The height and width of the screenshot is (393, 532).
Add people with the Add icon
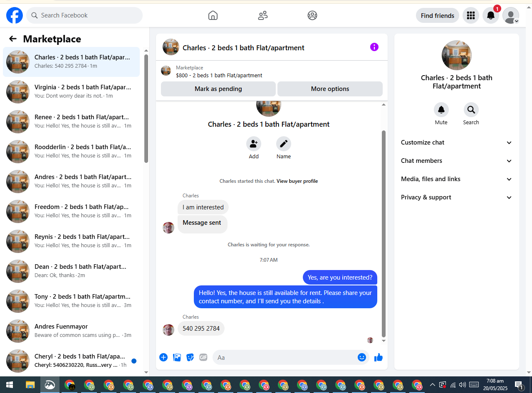pyautogui.click(x=254, y=144)
